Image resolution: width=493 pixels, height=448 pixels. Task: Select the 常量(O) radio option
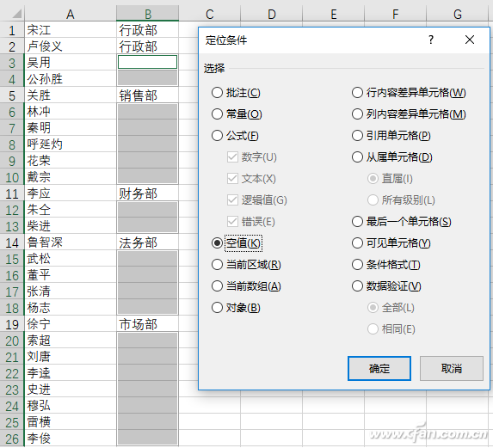(237, 114)
